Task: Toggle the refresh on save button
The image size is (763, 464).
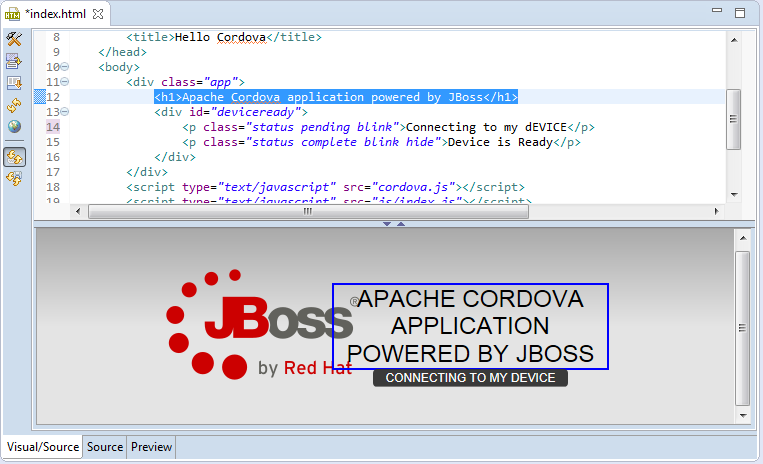Action: tap(14, 178)
